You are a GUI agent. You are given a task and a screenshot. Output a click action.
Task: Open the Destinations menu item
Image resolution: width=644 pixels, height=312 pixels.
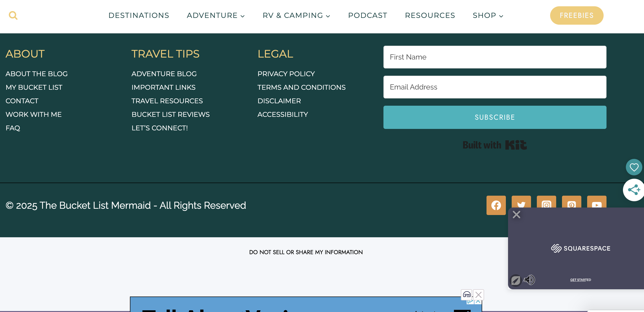pyautogui.click(x=139, y=15)
